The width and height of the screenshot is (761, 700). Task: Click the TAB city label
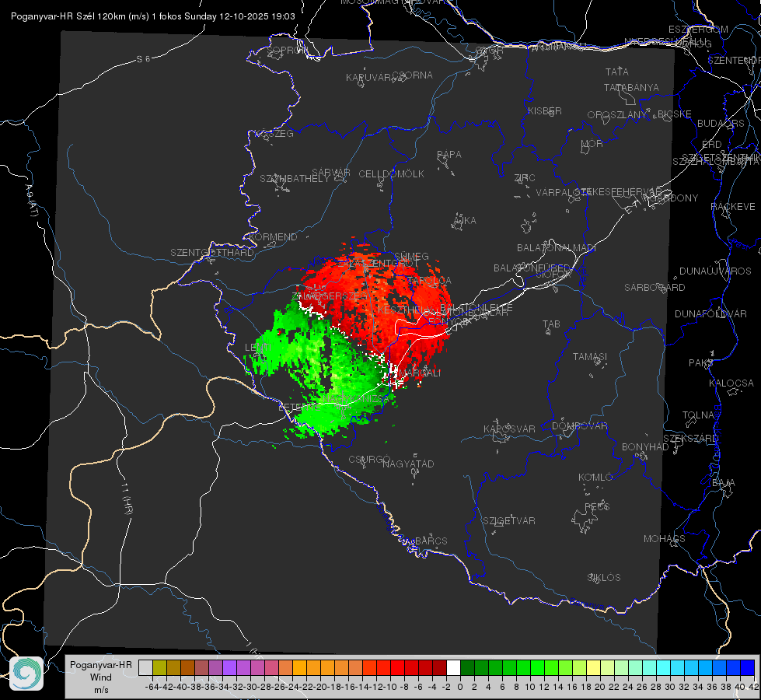pyautogui.click(x=551, y=324)
